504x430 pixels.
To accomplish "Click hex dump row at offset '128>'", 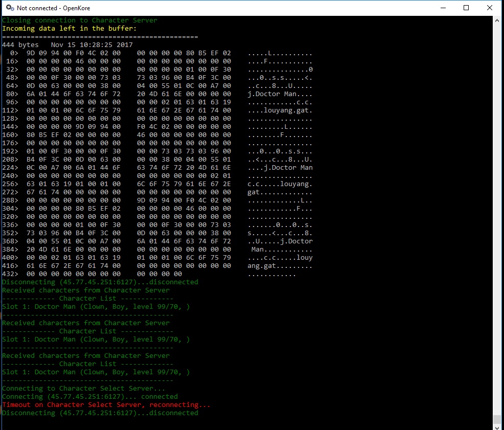I will coord(157,118).
